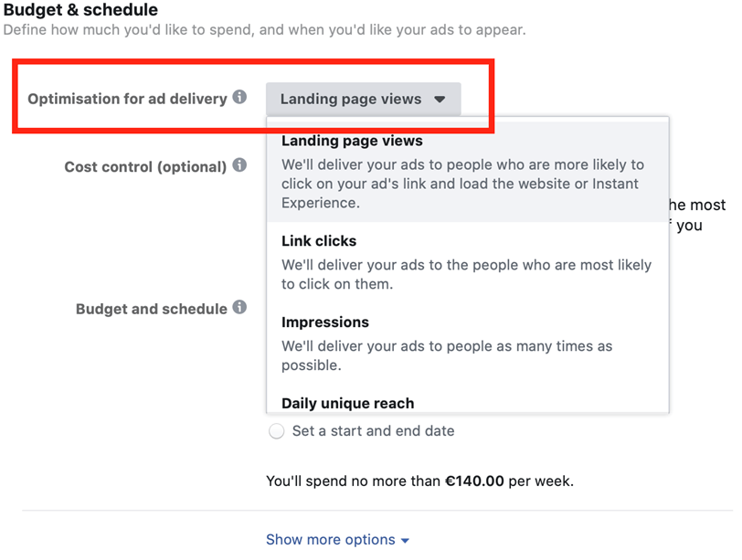Click the Budget & schedule section heading
The height and width of the screenshot is (560, 742).
coord(80,9)
